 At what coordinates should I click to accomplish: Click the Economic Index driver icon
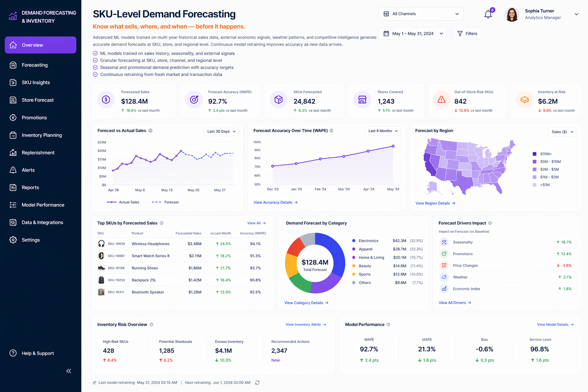pos(444,289)
